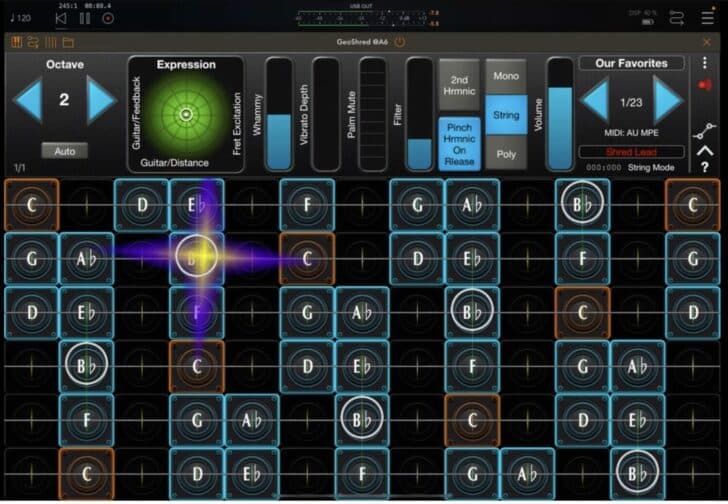Click the red speaker mute icon

click(705, 85)
